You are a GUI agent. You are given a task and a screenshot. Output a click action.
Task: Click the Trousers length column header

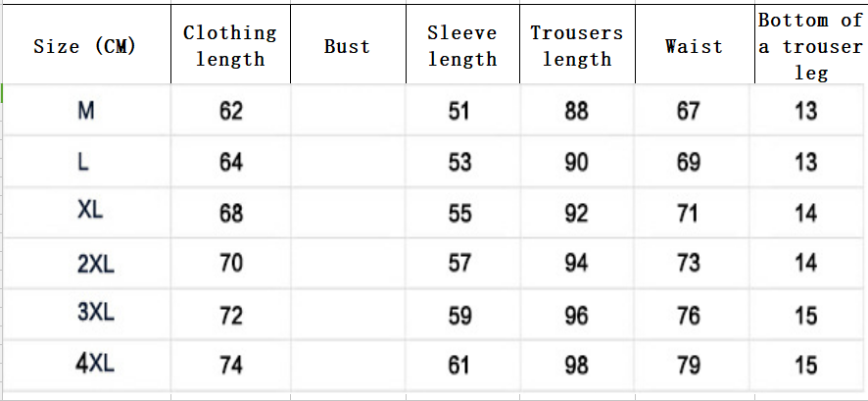pos(576,45)
